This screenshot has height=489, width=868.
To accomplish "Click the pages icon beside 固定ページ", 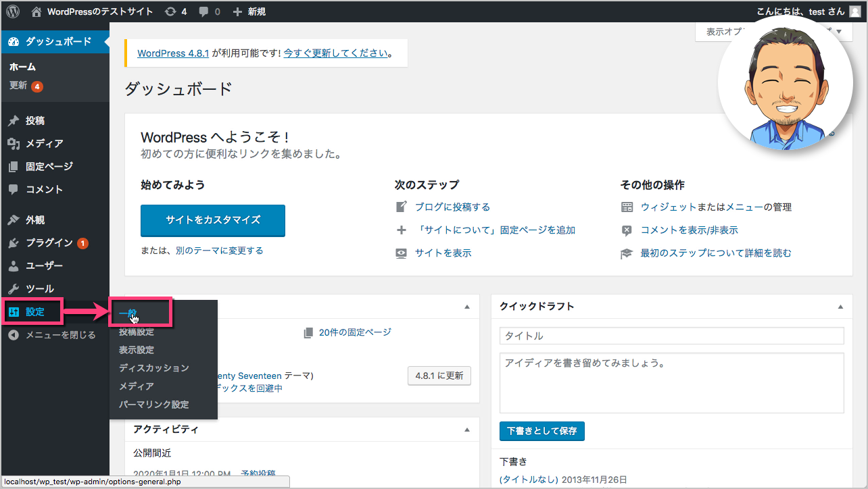I will (x=14, y=167).
